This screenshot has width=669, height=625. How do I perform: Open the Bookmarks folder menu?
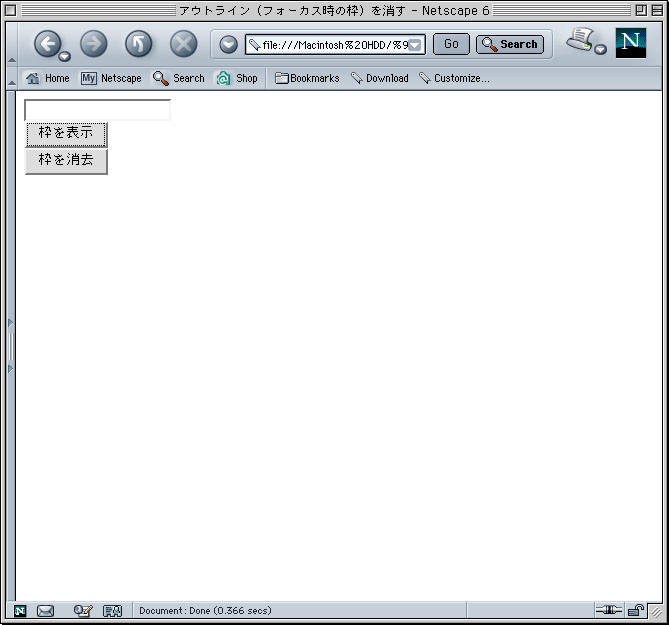(307, 78)
